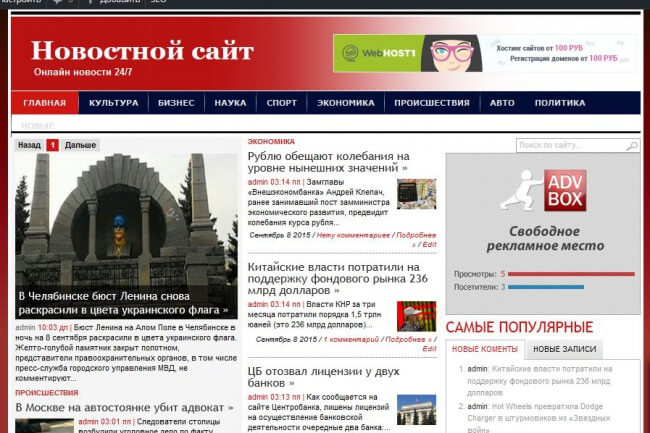Viewport: 650px width, 433px height.
Task: Select the Спорт section
Action: point(282,103)
